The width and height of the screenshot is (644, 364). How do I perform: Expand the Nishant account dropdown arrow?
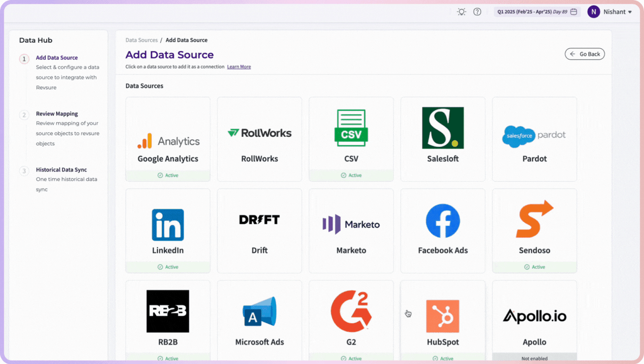(630, 12)
